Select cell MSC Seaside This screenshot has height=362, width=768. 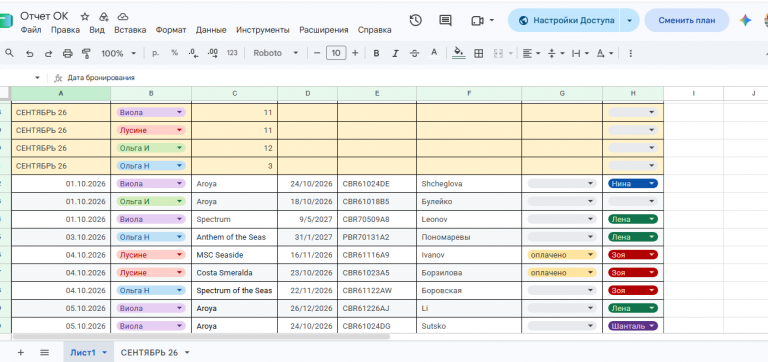(235, 255)
